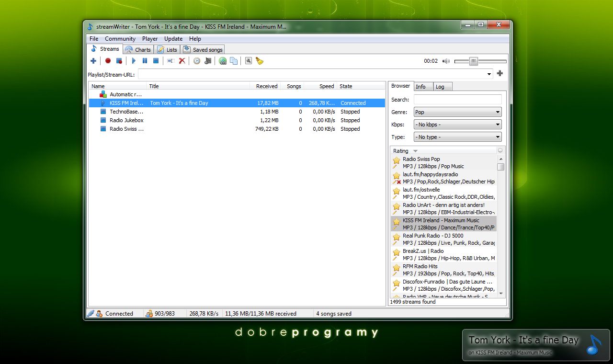
Task: Click the broom cleanup icon
Action: (x=260, y=61)
